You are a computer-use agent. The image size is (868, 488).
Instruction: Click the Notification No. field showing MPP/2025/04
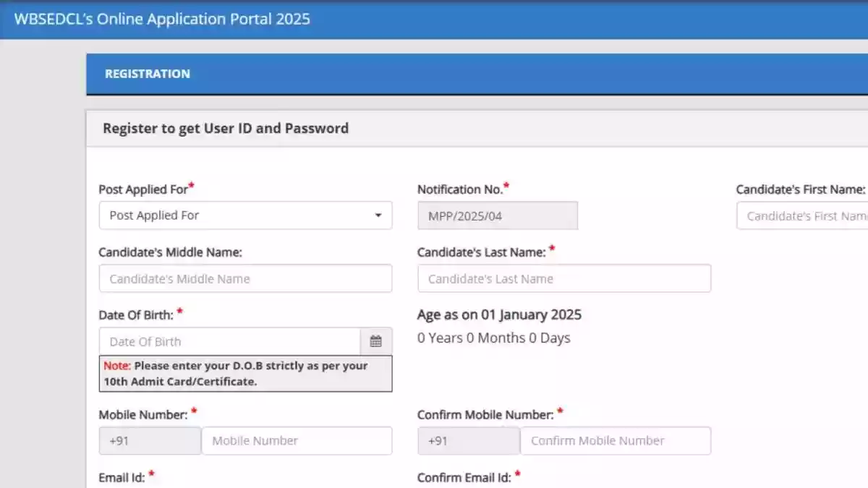[x=498, y=215]
